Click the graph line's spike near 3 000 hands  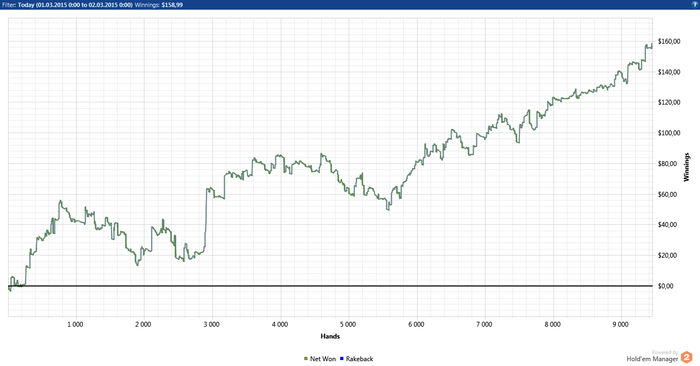coord(207,189)
